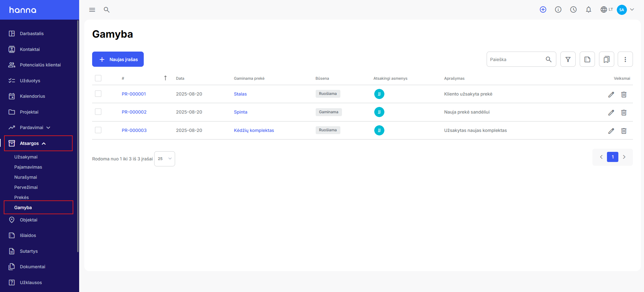Click the SA user avatar
This screenshot has height=292, width=644.
pyautogui.click(x=622, y=10)
